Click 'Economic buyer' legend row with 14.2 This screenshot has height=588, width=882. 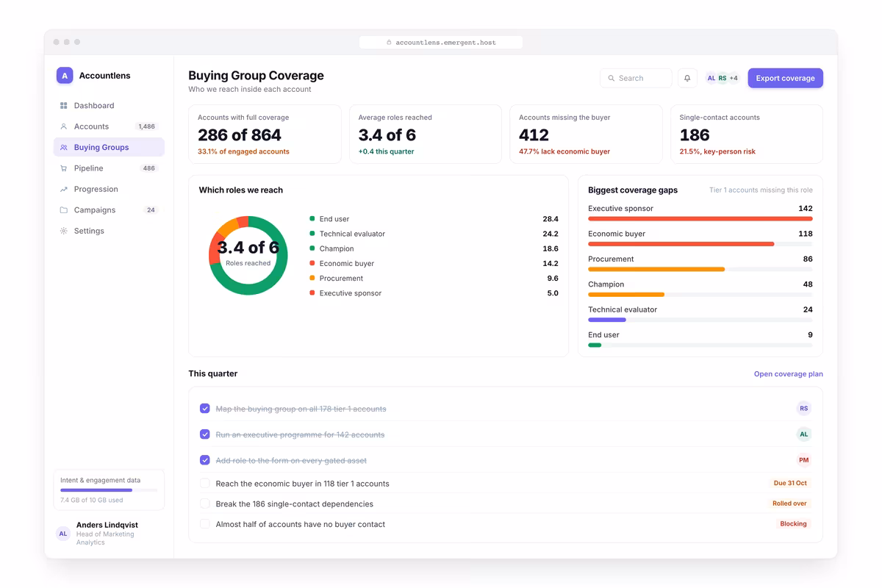click(x=434, y=263)
